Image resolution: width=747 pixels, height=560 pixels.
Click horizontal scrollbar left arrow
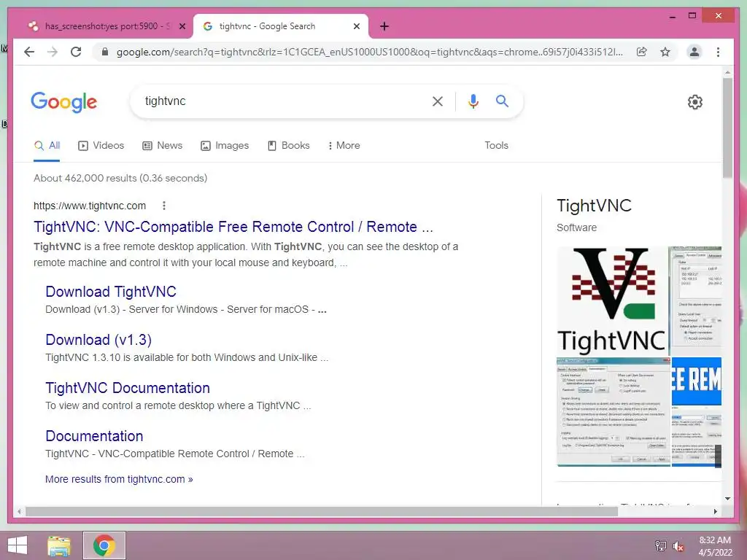(19, 511)
